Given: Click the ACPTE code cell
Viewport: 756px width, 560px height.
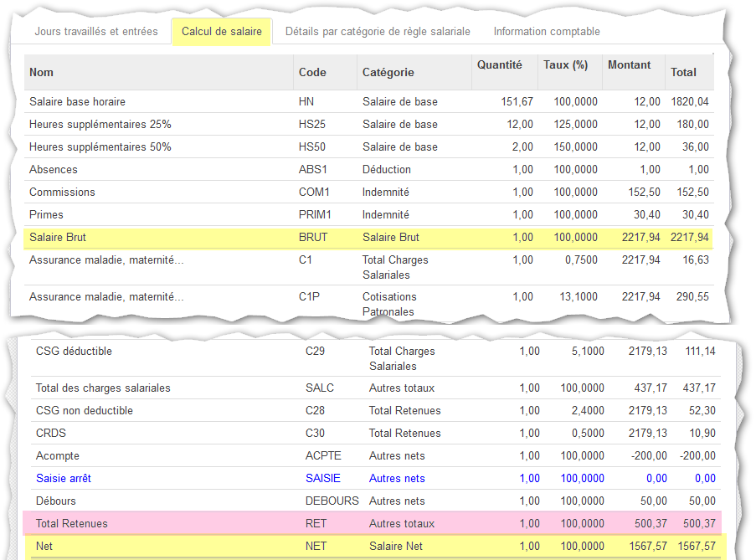Looking at the screenshot, I should coord(323,456).
